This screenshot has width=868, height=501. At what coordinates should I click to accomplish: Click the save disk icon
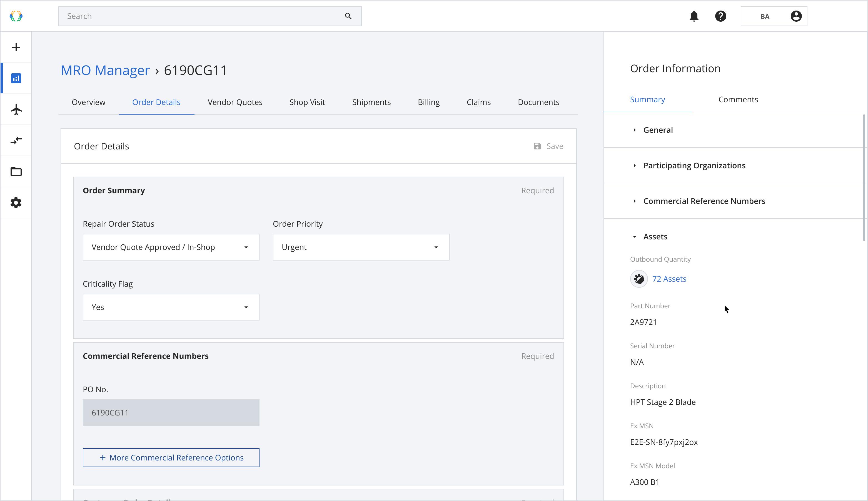click(537, 146)
